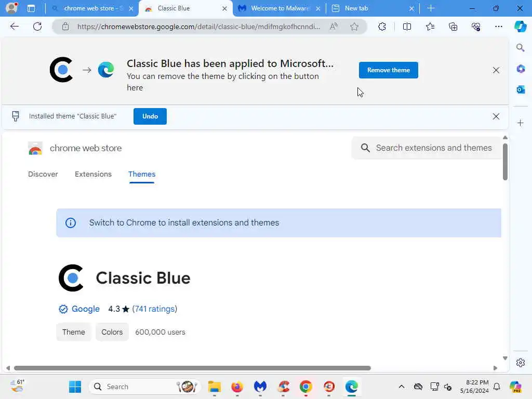The width and height of the screenshot is (532, 399).
Task: Select the Themes section
Action: [x=142, y=174]
